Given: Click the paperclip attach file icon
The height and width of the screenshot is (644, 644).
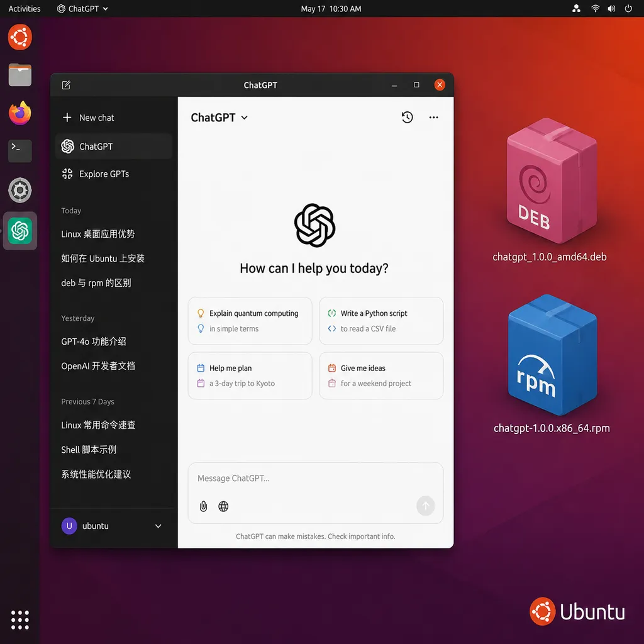Looking at the screenshot, I should click(x=203, y=506).
